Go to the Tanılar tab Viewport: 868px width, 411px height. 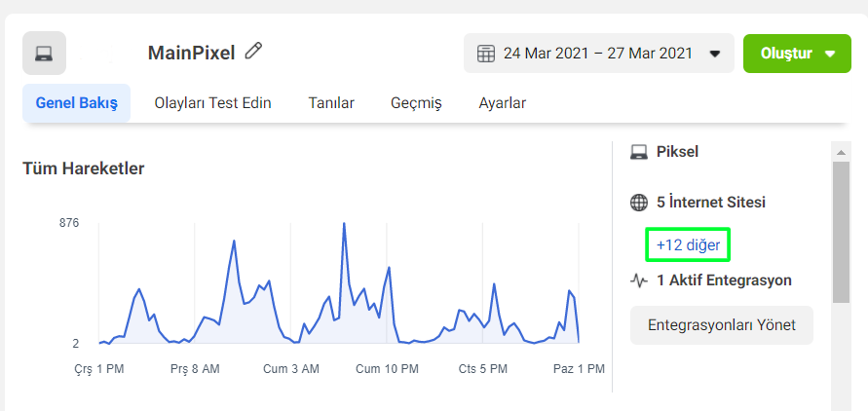click(x=331, y=103)
